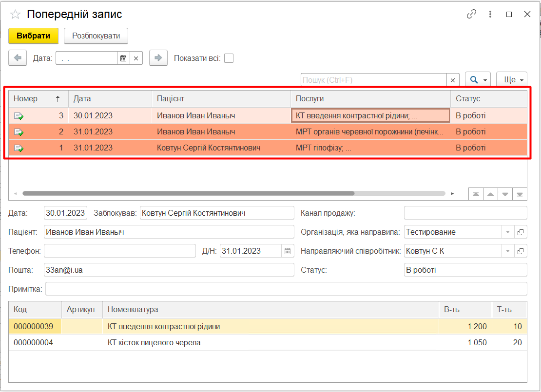Add window to favorites with star icon

[15, 15]
